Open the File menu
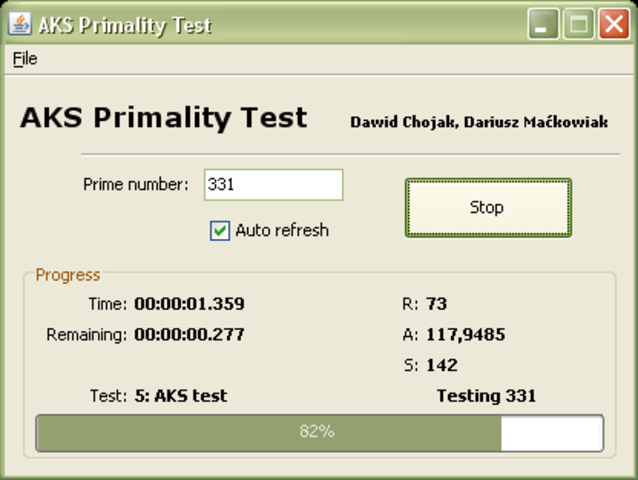Viewport: 638px width, 480px height. pos(25,59)
